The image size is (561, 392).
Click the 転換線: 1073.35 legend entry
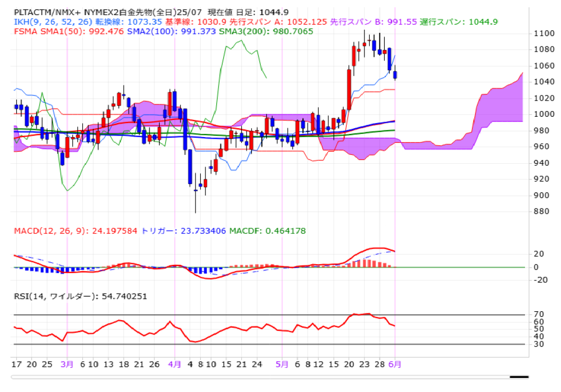128,22
